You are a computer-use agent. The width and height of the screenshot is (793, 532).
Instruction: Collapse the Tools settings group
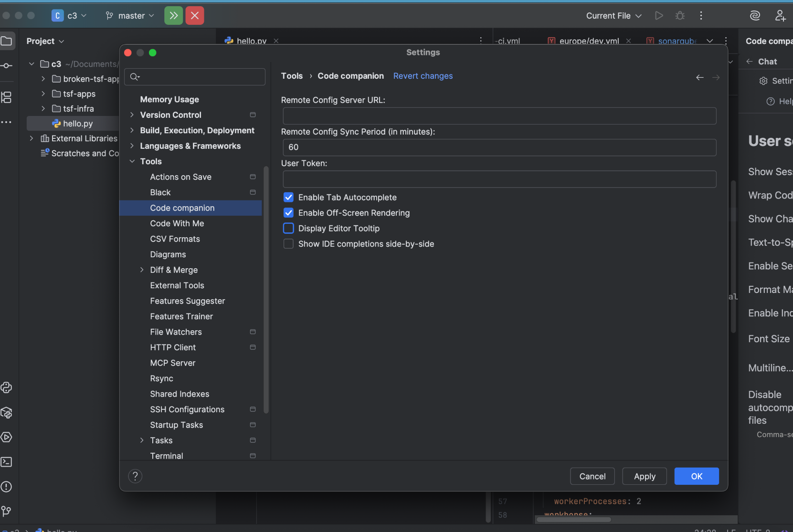pyautogui.click(x=132, y=161)
